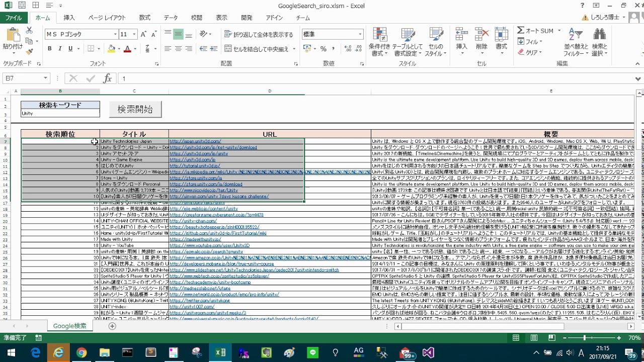Toggle Bold formatting

click(x=50, y=49)
